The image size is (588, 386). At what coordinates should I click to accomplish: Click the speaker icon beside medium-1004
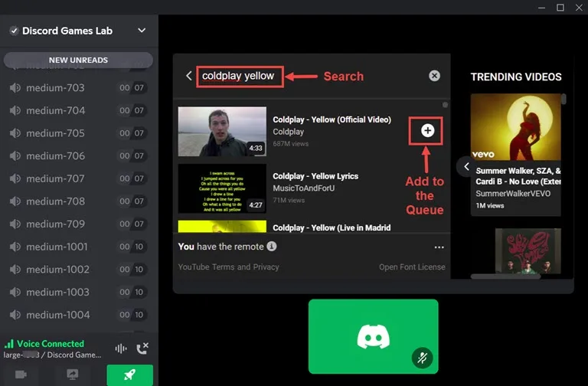coord(15,315)
